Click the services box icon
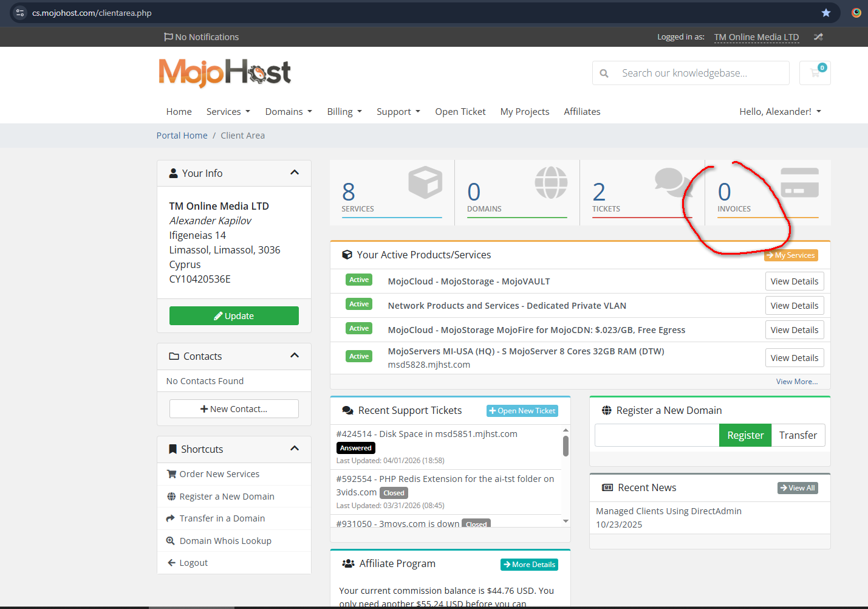 pyautogui.click(x=425, y=182)
